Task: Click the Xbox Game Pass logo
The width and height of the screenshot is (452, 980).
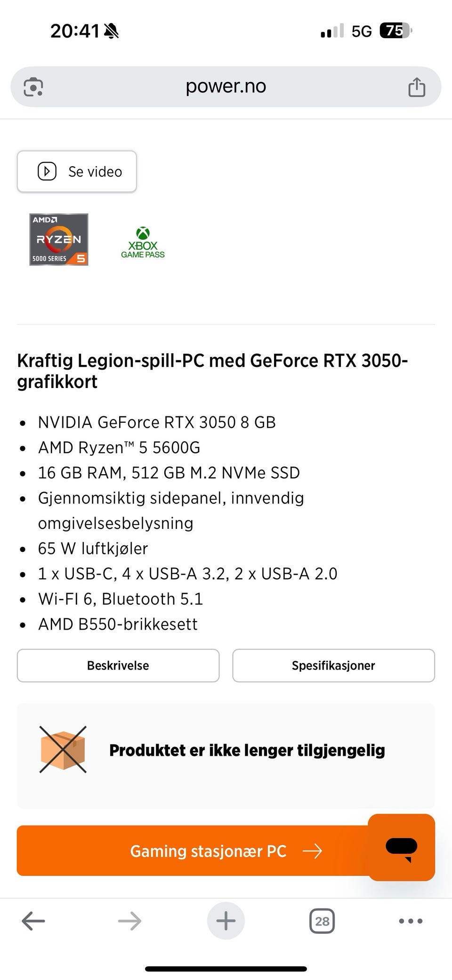Action: 143,243
